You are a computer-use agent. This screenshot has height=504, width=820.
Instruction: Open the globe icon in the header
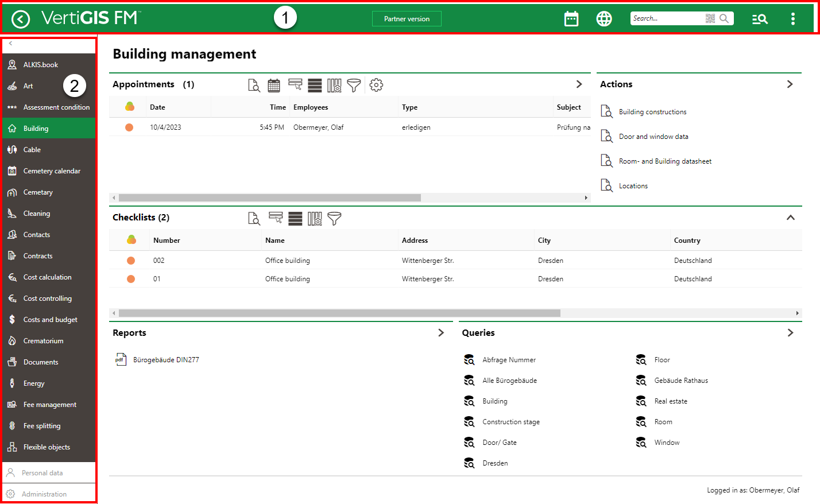604,19
